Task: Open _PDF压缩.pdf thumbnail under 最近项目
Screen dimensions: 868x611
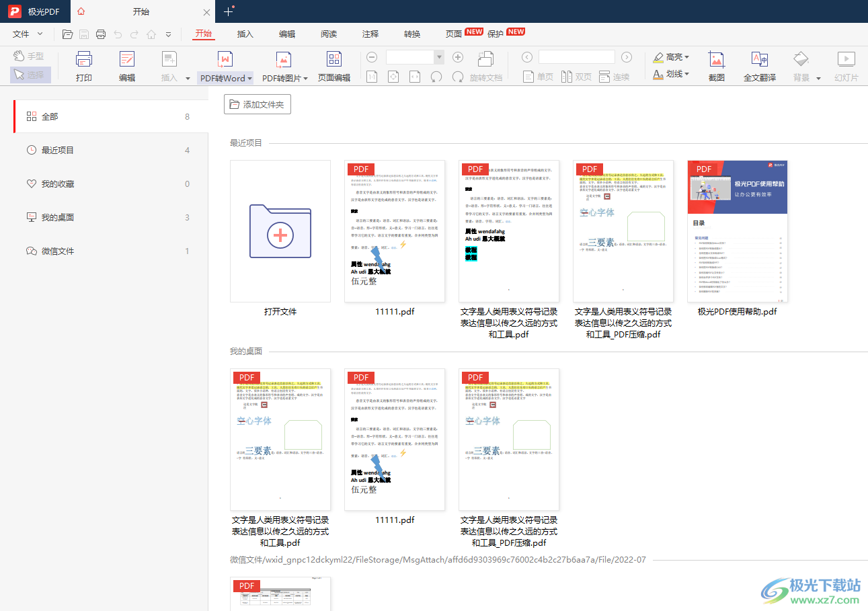Action: (623, 231)
